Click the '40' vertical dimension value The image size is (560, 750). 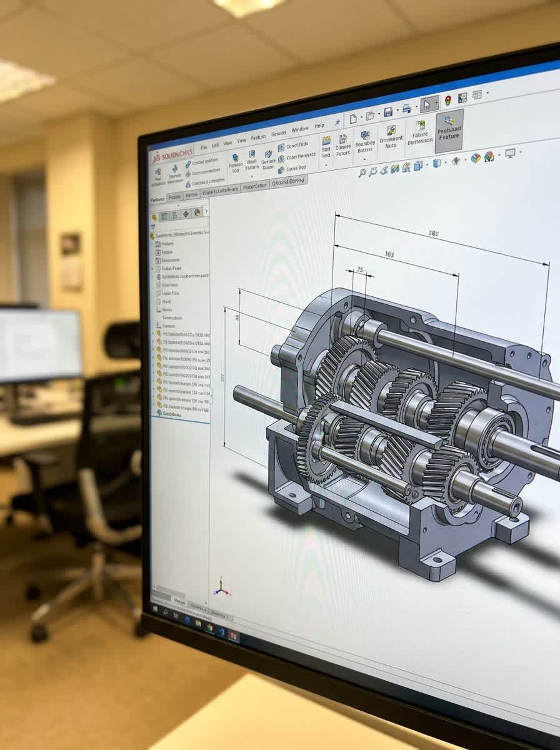click(x=237, y=317)
